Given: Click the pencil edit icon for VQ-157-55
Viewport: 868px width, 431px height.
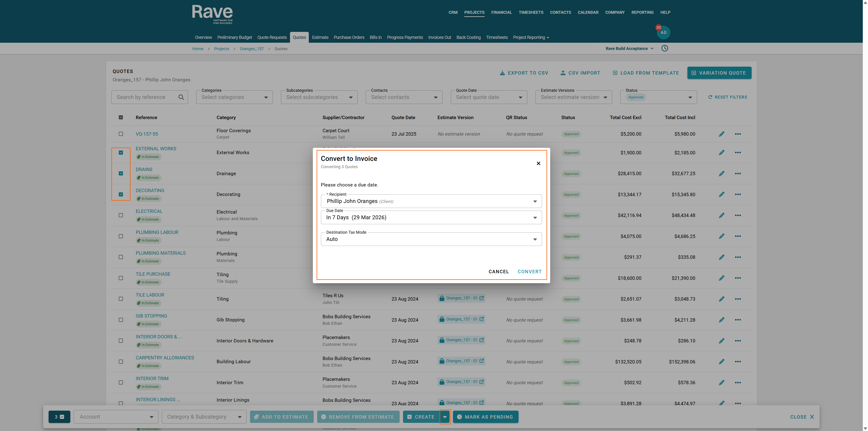Looking at the screenshot, I should 722,134.
